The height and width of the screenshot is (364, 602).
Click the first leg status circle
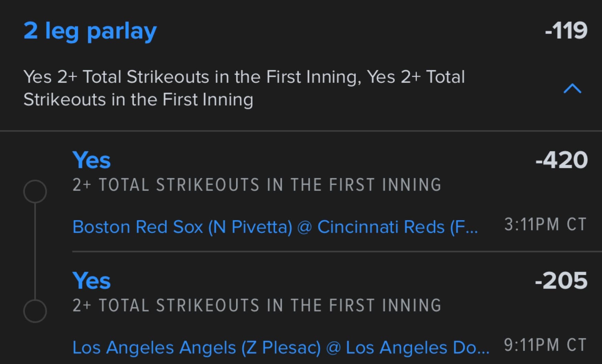coord(35,191)
